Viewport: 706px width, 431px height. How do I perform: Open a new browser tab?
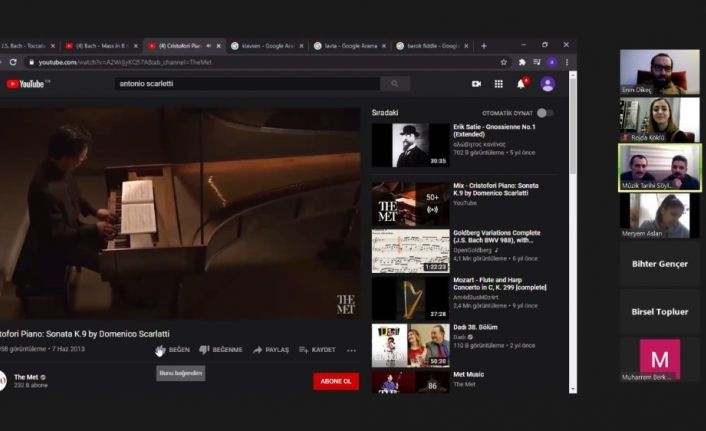tap(484, 46)
